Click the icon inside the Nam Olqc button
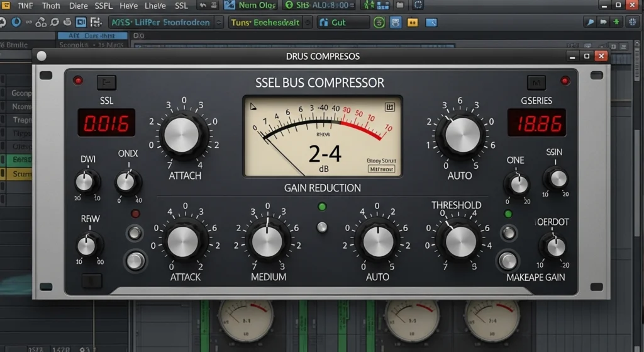Viewport: 644px width, 352px height. (230, 5)
